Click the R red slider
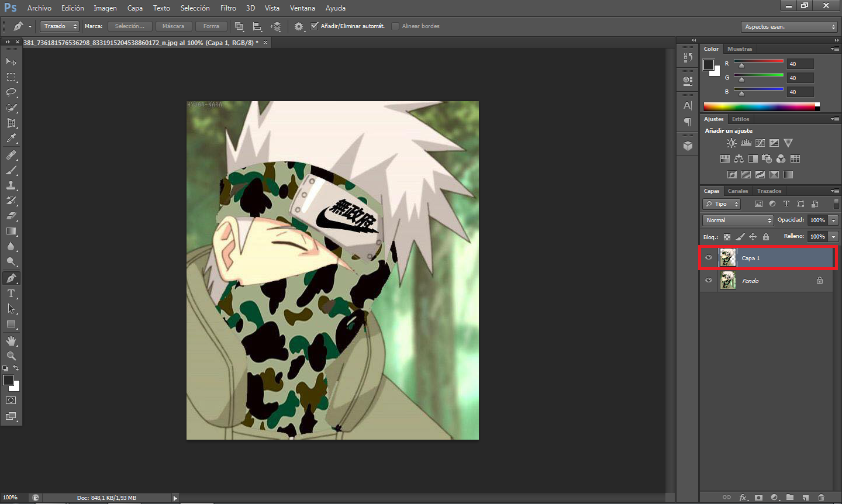Screen dimensions: 842x504 (x=758, y=61)
